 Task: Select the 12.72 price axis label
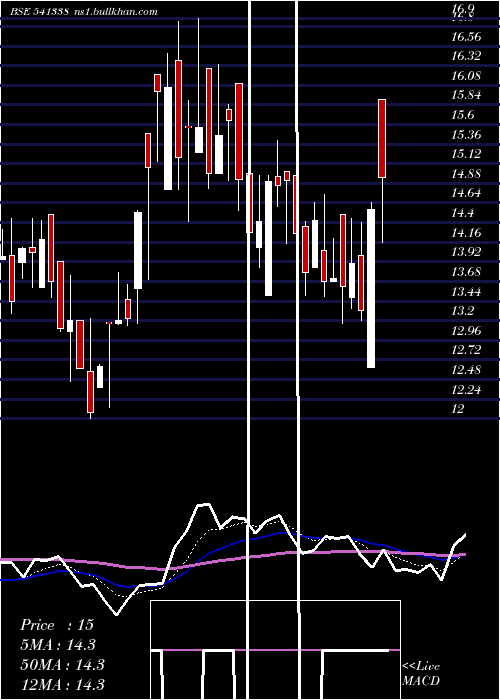click(466, 350)
